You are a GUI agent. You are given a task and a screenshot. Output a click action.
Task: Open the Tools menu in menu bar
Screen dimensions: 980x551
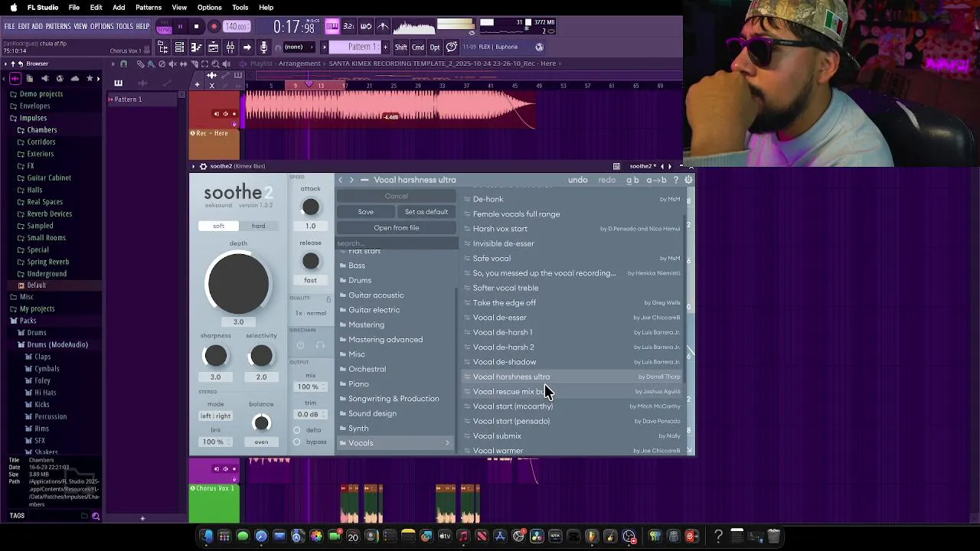[240, 8]
